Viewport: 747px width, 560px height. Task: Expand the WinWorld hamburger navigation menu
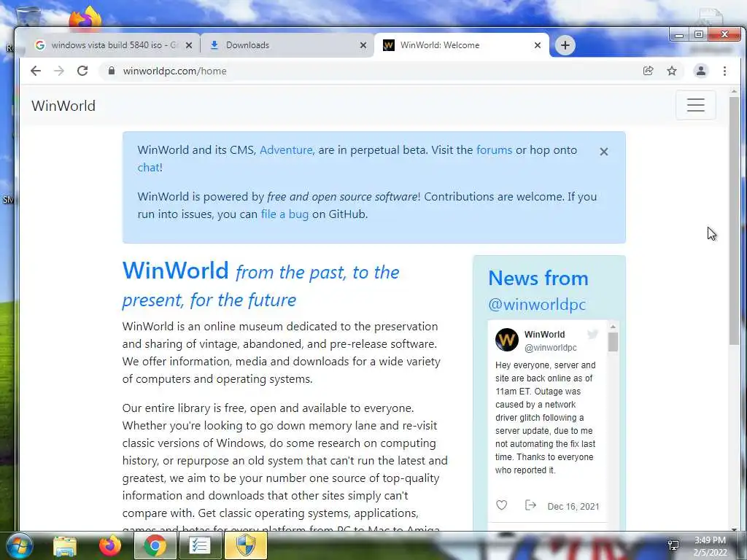[695, 105]
